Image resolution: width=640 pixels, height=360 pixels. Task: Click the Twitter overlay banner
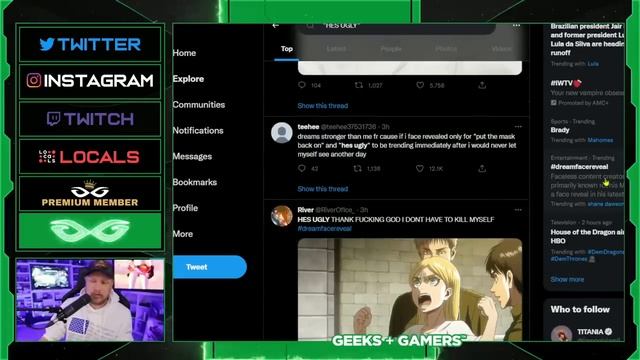coord(90,44)
